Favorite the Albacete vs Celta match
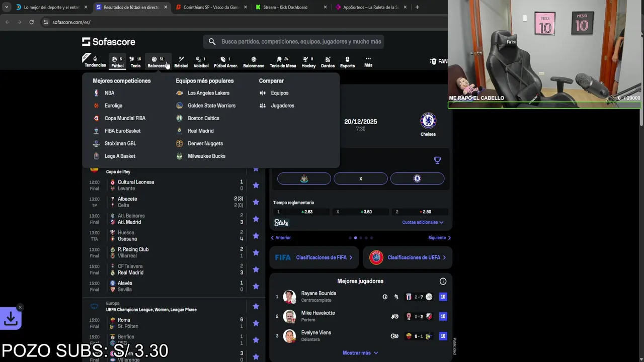This screenshot has height=362, width=644. (256, 202)
